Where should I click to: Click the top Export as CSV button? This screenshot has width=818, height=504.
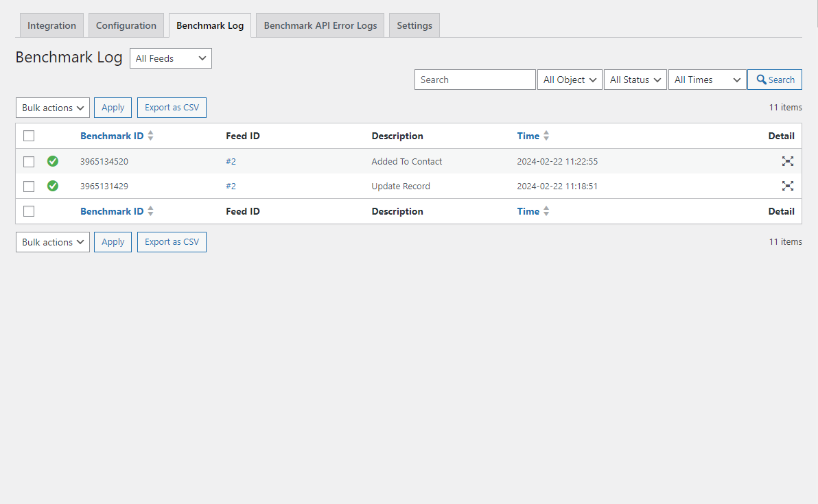click(172, 108)
